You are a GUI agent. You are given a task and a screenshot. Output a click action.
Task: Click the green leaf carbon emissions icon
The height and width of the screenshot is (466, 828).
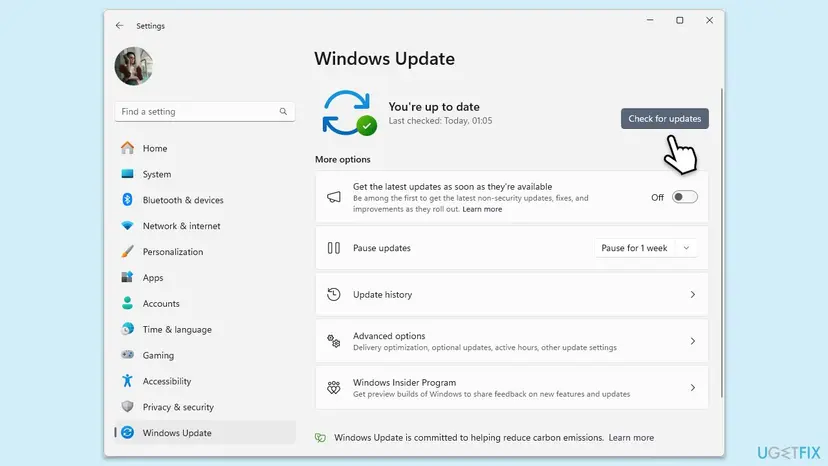pos(321,437)
